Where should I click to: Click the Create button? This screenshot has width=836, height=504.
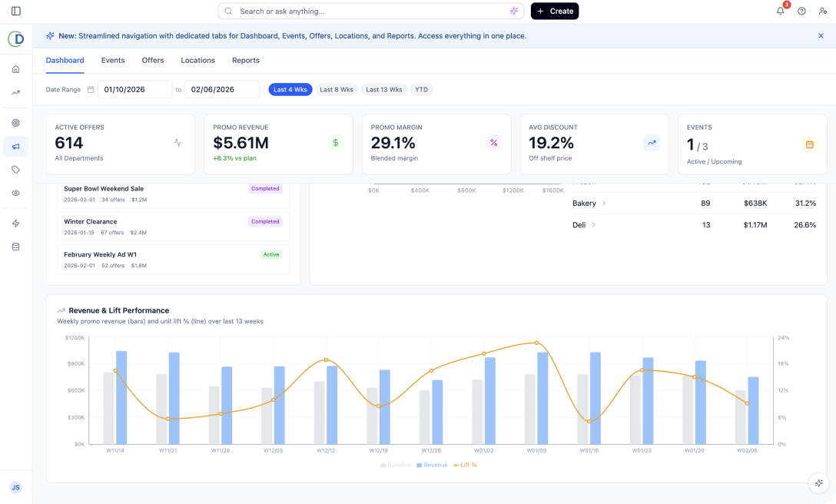(555, 12)
